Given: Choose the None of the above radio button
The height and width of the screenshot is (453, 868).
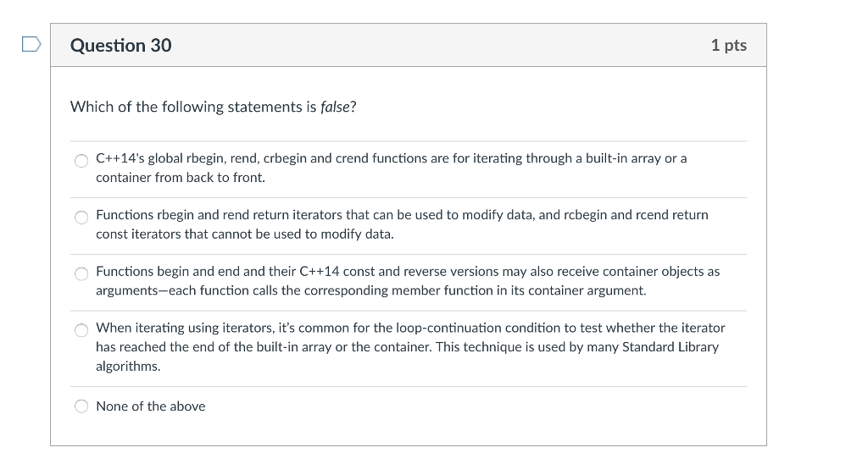Looking at the screenshot, I should (x=81, y=406).
